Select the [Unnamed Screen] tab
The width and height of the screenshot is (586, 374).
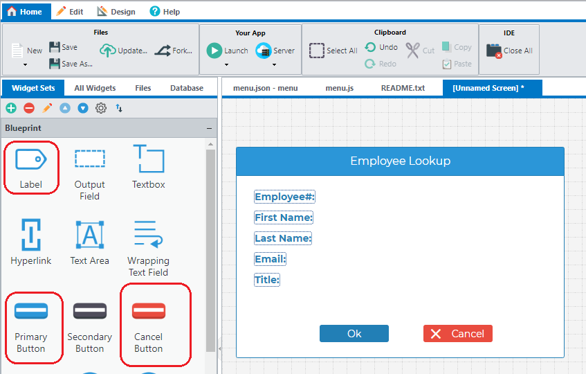[492, 88]
